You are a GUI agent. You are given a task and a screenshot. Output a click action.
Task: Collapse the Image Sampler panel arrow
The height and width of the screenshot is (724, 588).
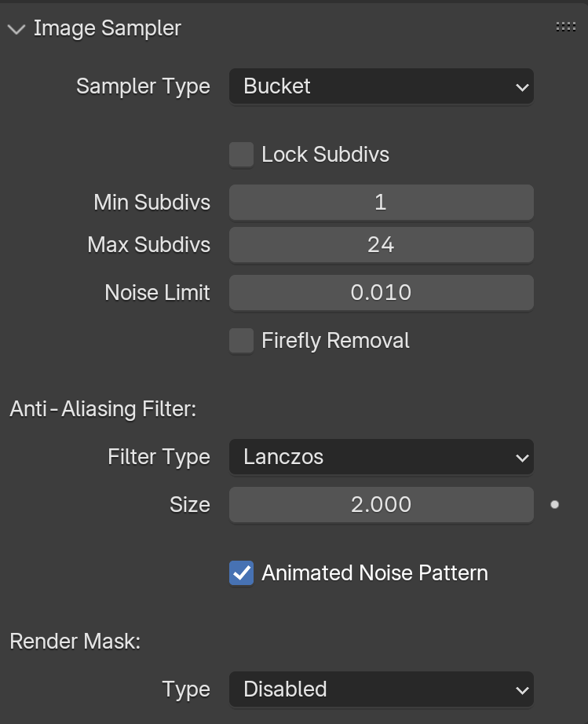click(x=16, y=30)
